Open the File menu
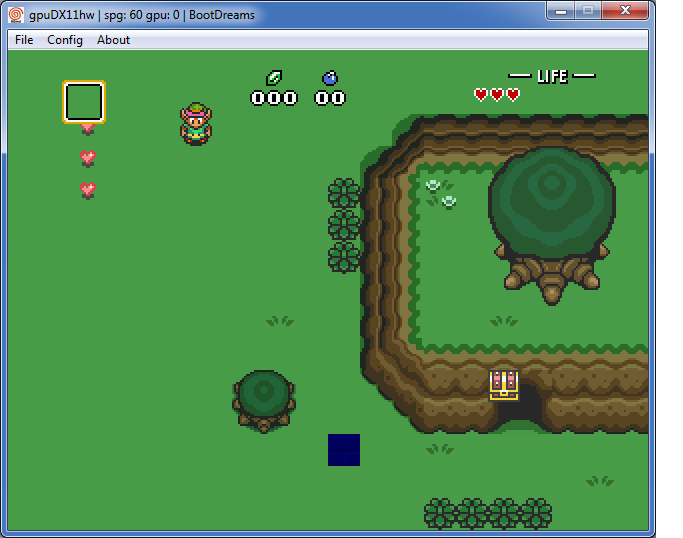Image resolution: width=683 pixels, height=538 pixels. [24, 40]
